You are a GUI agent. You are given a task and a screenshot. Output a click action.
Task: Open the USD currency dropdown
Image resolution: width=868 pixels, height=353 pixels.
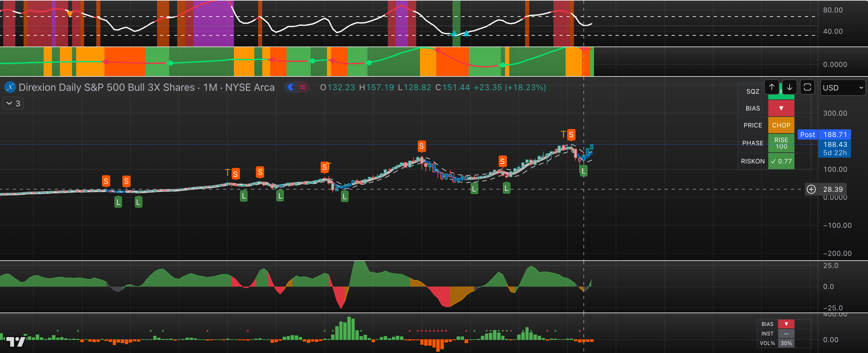(x=843, y=88)
